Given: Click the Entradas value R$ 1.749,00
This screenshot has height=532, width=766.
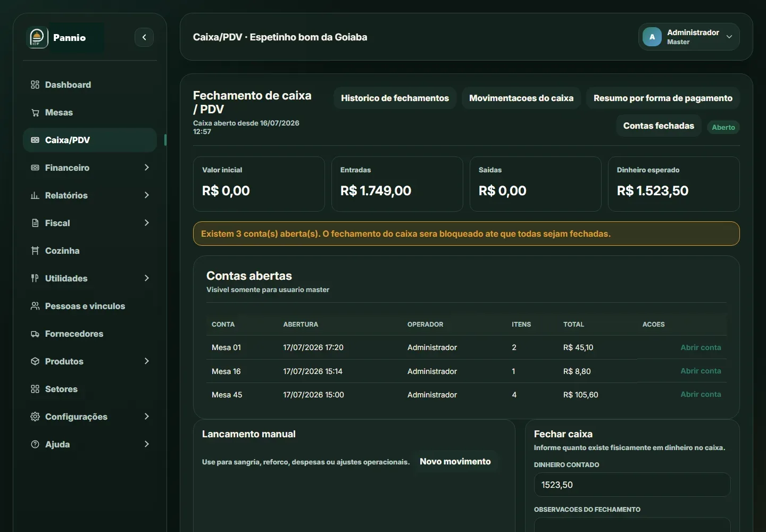Looking at the screenshot, I should click(x=376, y=190).
